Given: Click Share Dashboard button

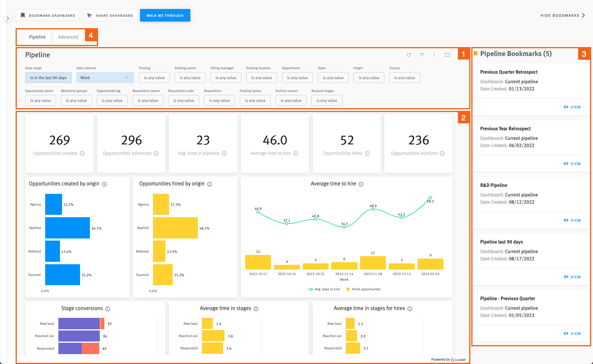Looking at the screenshot, I should [110, 15].
